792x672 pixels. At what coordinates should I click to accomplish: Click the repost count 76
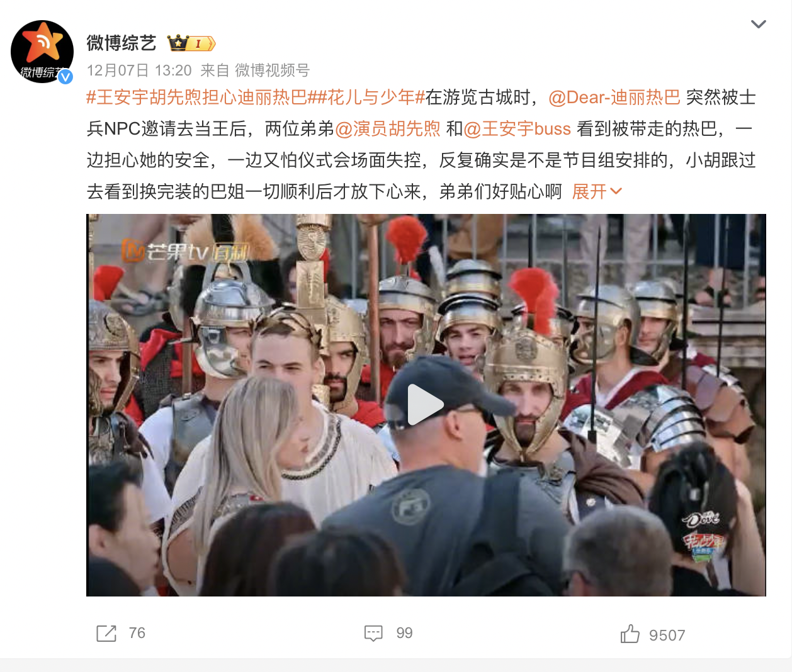(x=137, y=633)
